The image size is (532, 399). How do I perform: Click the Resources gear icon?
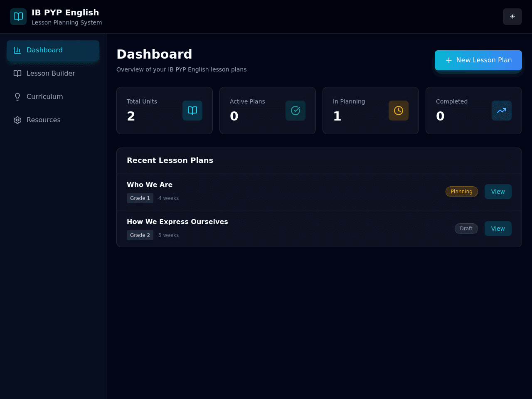(17, 120)
